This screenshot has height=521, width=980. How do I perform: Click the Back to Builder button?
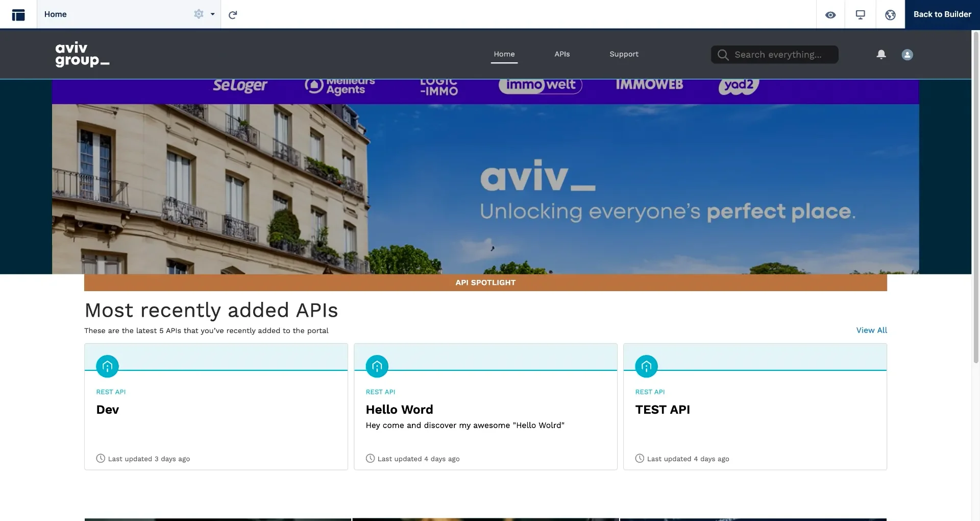point(942,14)
